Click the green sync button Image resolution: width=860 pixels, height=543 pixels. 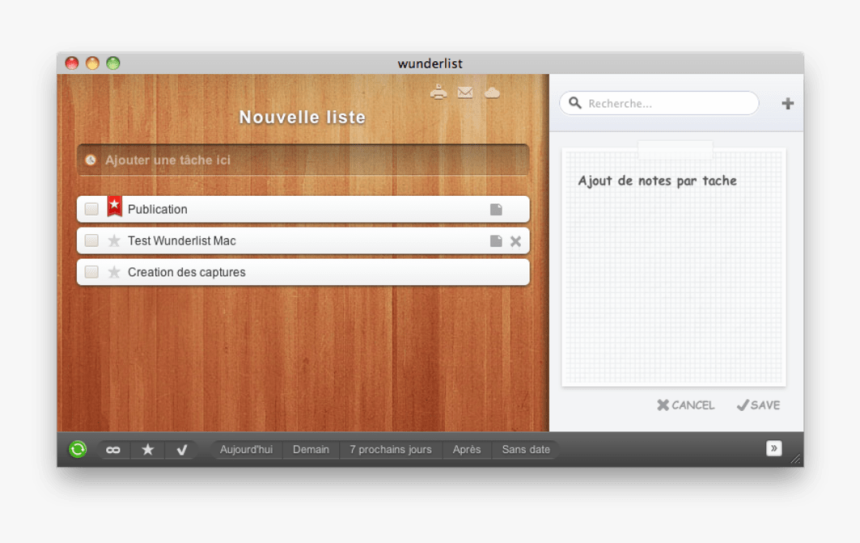coord(78,449)
